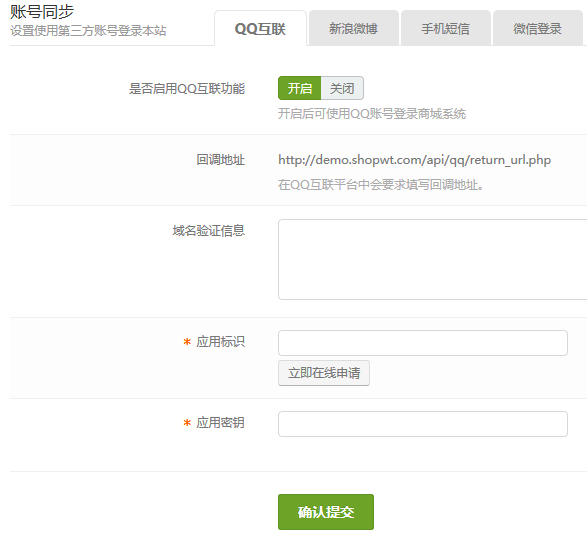The image size is (587, 534).
Task: Click the 立即在线申请 button
Action: (x=324, y=373)
